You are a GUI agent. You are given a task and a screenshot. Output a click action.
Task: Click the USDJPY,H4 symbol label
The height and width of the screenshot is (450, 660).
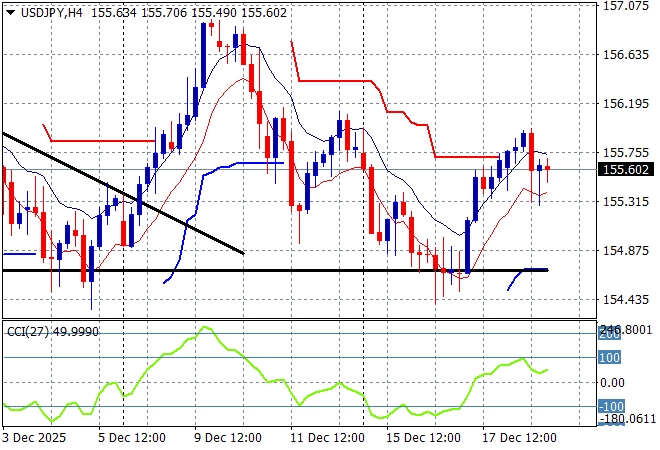click(x=51, y=13)
